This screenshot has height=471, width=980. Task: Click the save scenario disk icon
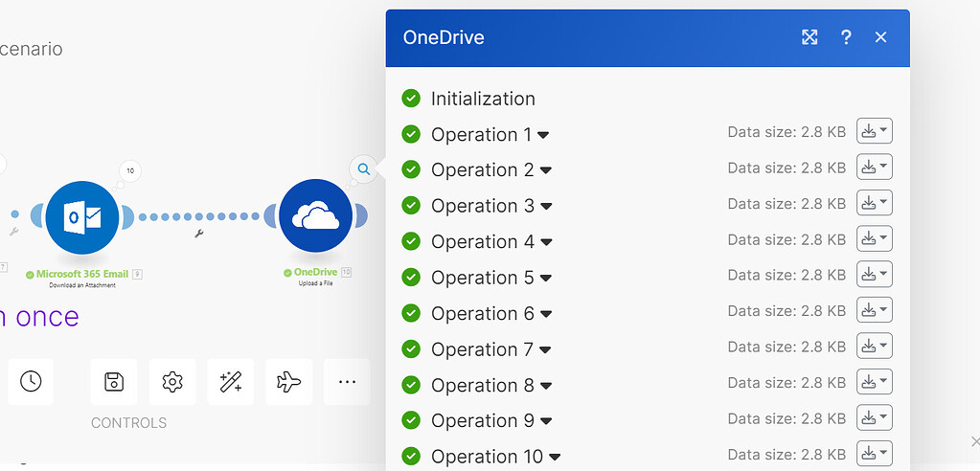[x=114, y=382]
